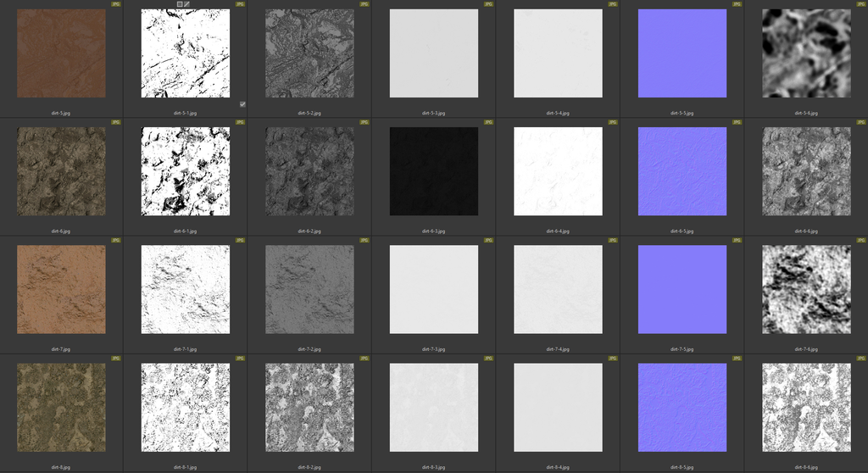Toggle the checkbox below the dirt-5-1 thumbnail
Screen dimensions: 868x473
(242, 104)
